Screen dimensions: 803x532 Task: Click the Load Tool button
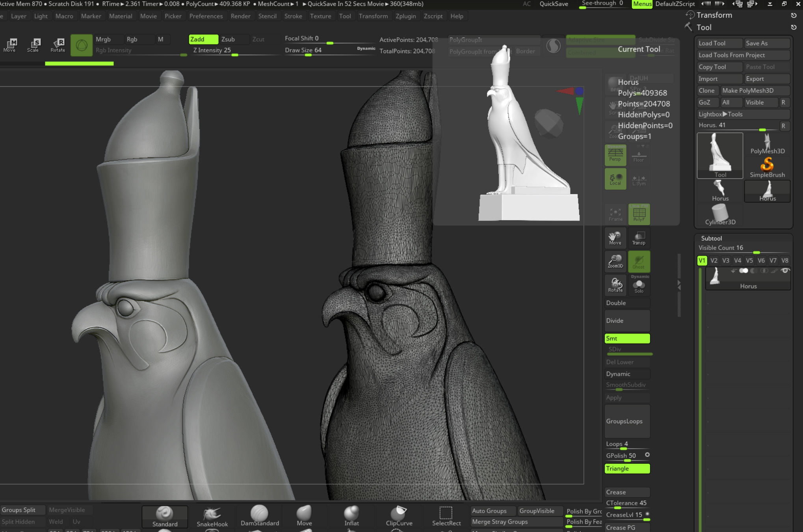(719, 43)
